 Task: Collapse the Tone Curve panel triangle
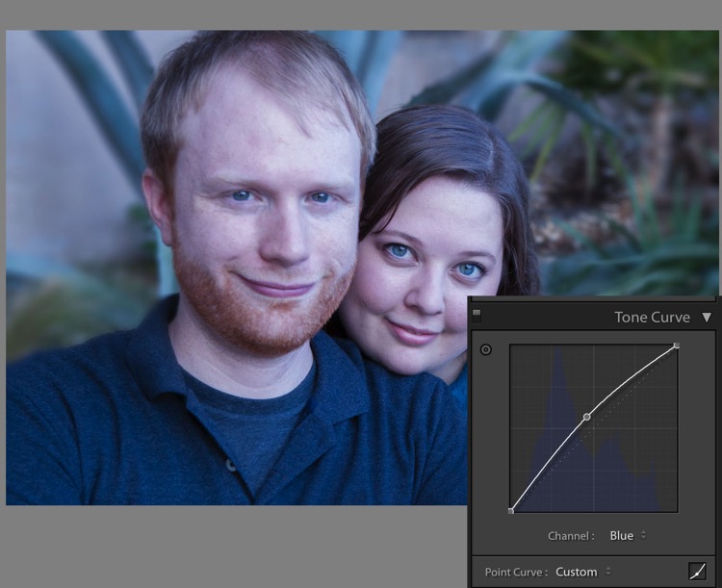[707, 318]
